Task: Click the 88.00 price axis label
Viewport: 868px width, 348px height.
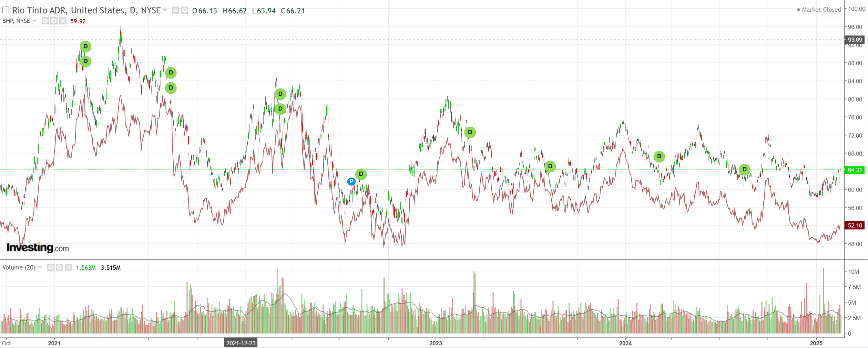Action: click(x=855, y=63)
